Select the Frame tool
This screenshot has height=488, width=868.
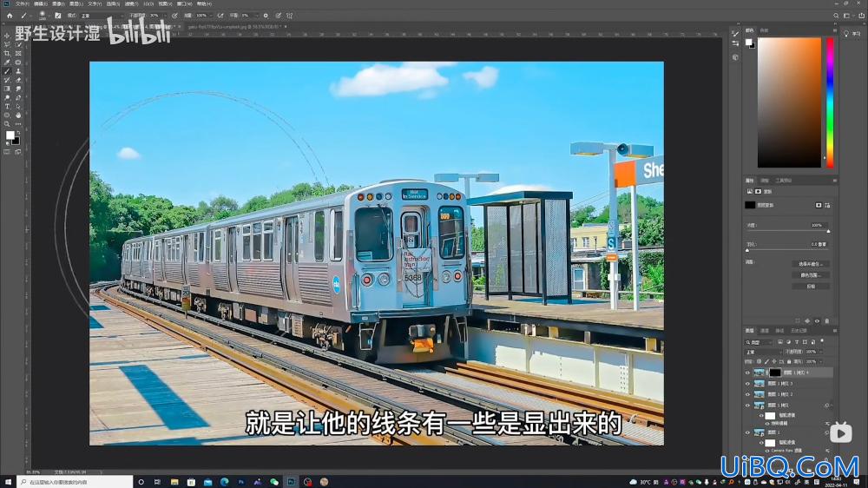pos(18,53)
